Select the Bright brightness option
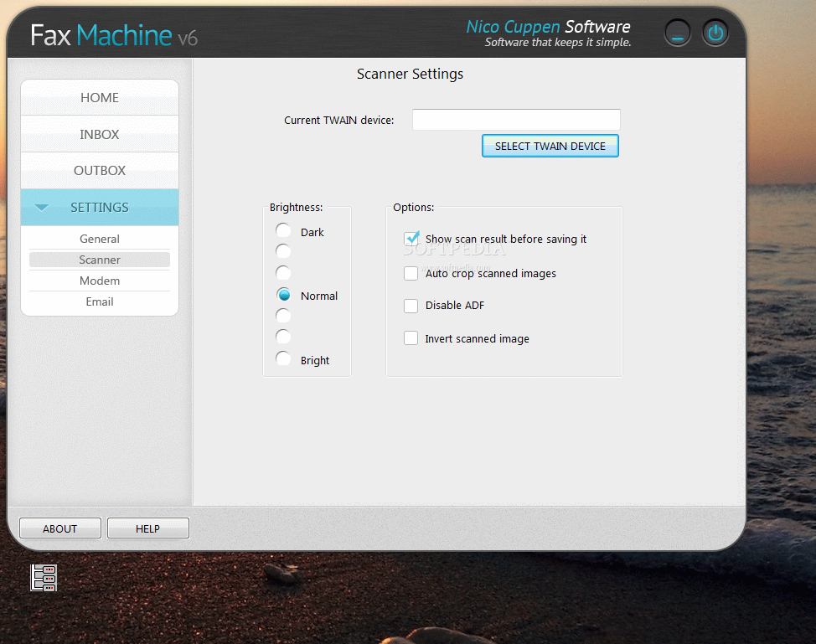 coord(283,358)
